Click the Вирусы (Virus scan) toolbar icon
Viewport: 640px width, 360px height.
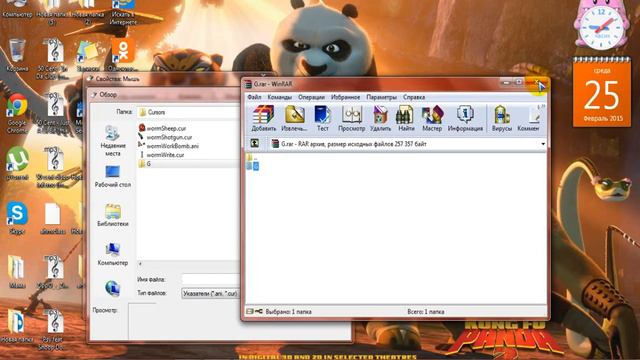pos(502,118)
